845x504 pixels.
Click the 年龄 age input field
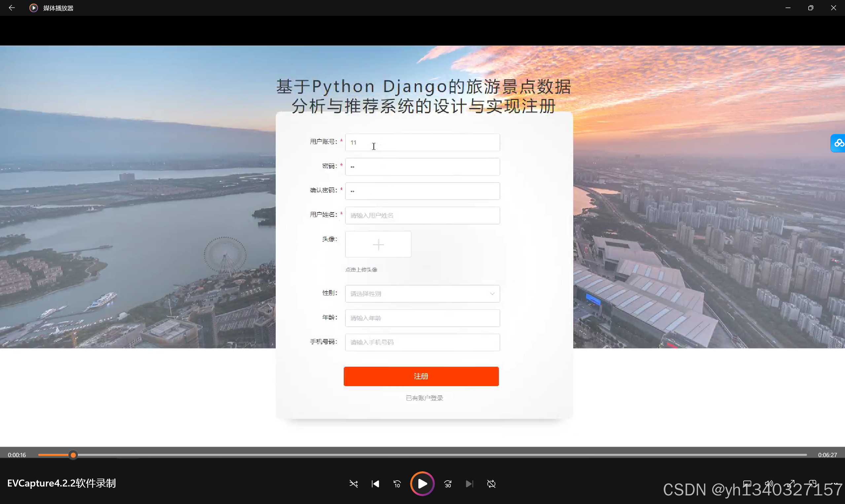(422, 318)
